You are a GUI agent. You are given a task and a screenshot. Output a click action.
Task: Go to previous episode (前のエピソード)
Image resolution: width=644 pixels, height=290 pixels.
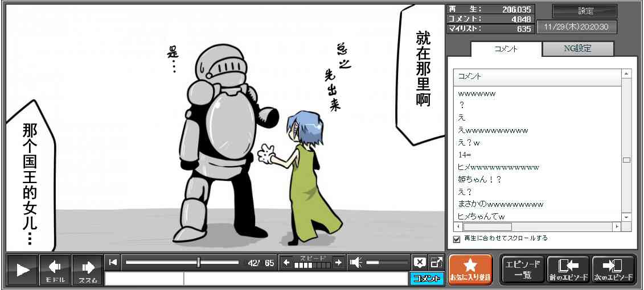coord(568,269)
